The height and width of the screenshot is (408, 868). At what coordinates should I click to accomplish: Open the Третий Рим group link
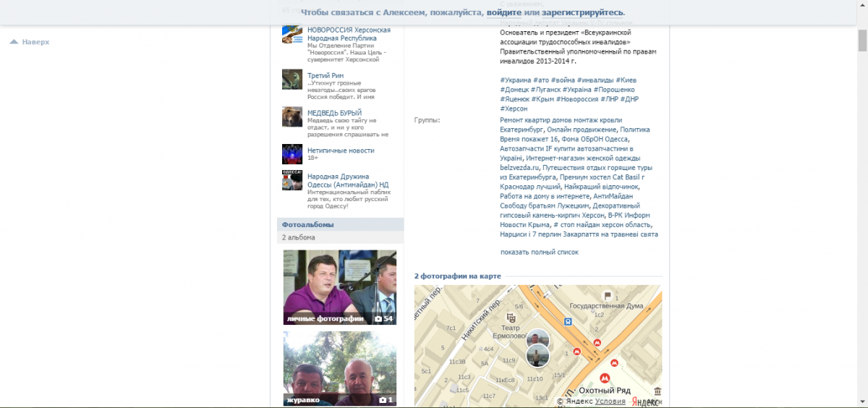(x=325, y=75)
